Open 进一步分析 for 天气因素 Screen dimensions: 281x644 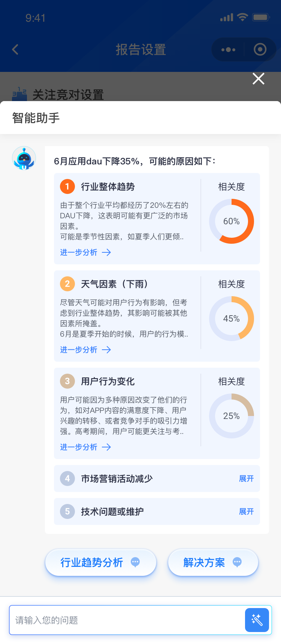[85, 350]
